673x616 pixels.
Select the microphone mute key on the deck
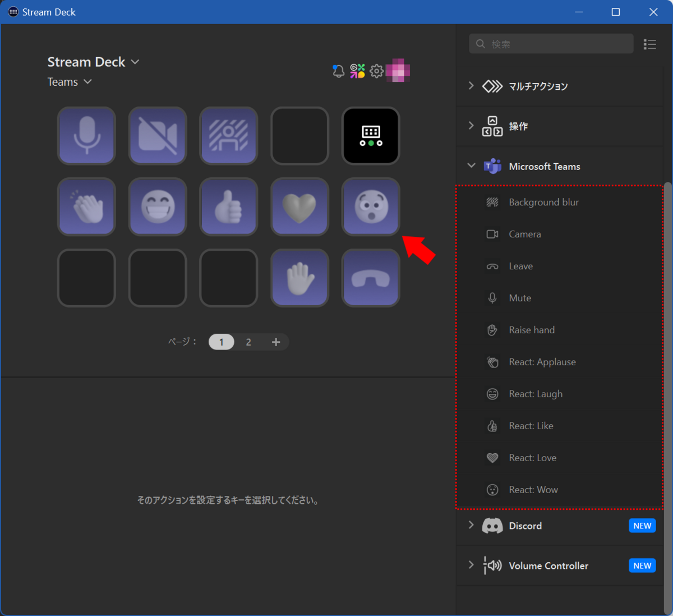pos(86,136)
